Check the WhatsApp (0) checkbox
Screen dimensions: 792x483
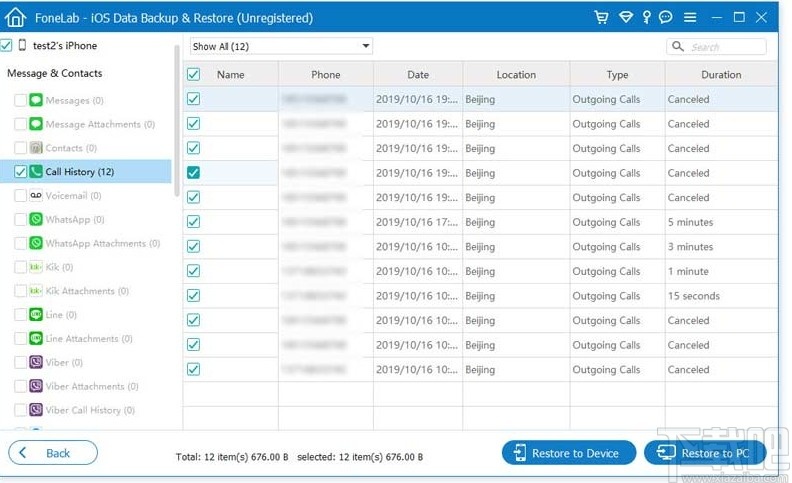point(20,219)
